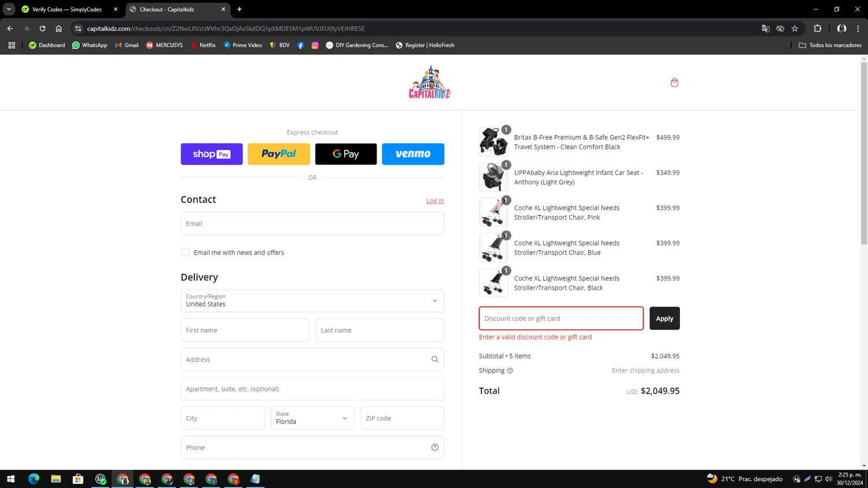Select the Checkout - Capitalkidz tab

[176, 9]
